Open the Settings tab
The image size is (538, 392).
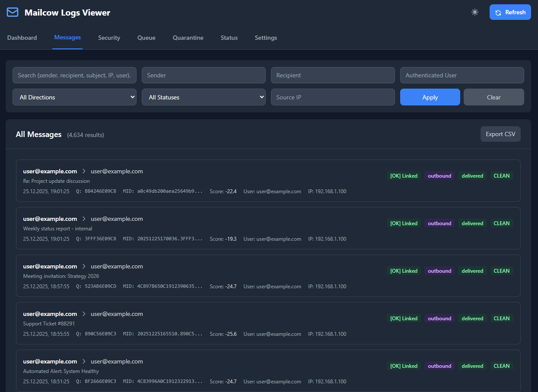266,38
